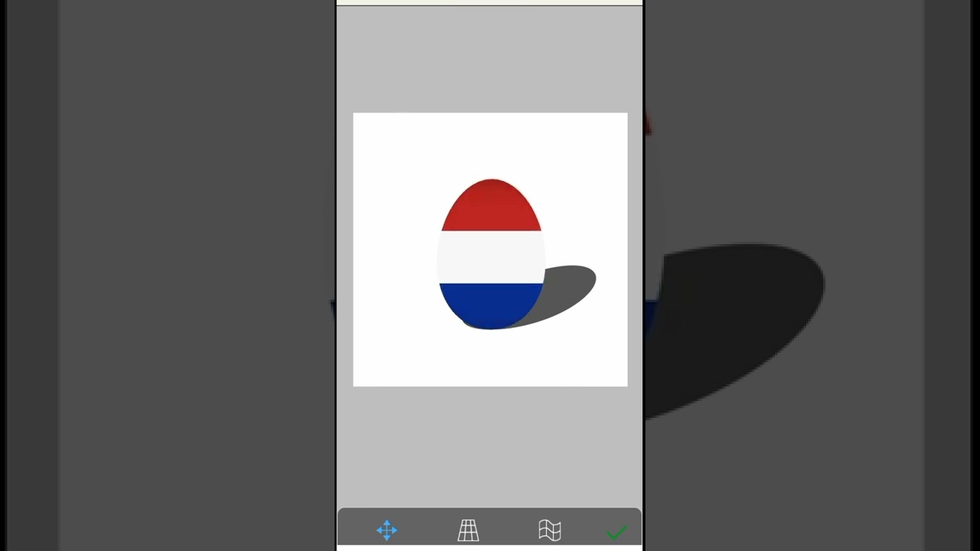Select the perspective grid transform tool

[x=468, y=530]
